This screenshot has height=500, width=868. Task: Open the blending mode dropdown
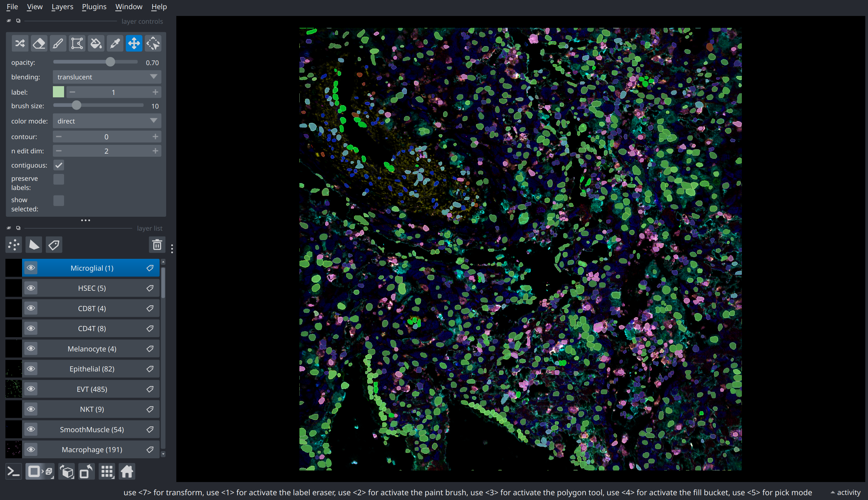[x=107, y=77]
